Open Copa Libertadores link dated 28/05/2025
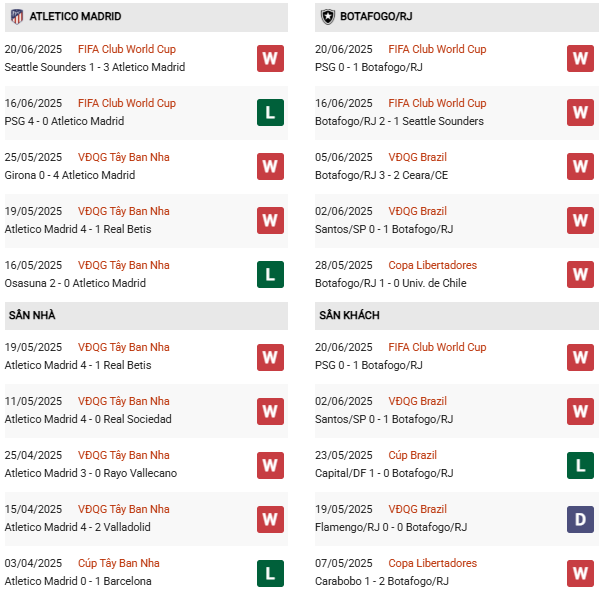The height and width of the screenshot is (593, 600). click(x=432, y=265)
